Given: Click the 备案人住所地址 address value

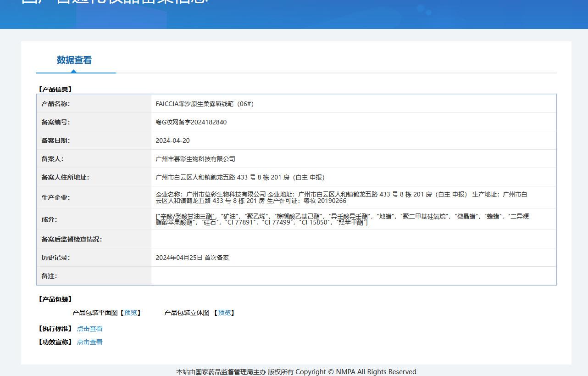Looking at the screenshot, I should pyautogui.click(x=240, y=177).
